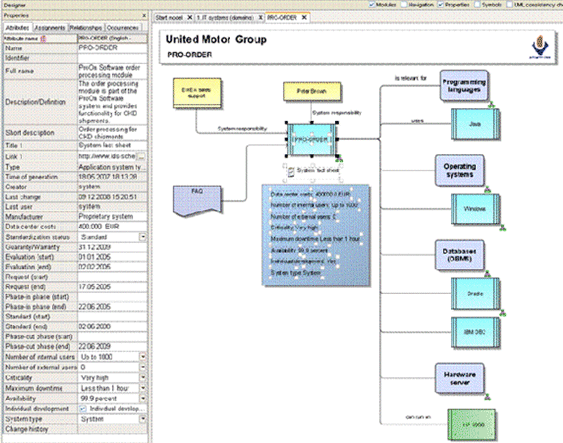Click the System fact sheet document icon
Image resolution: width=563 pixels, height=443 pixels.
click(x=291, y=172)
